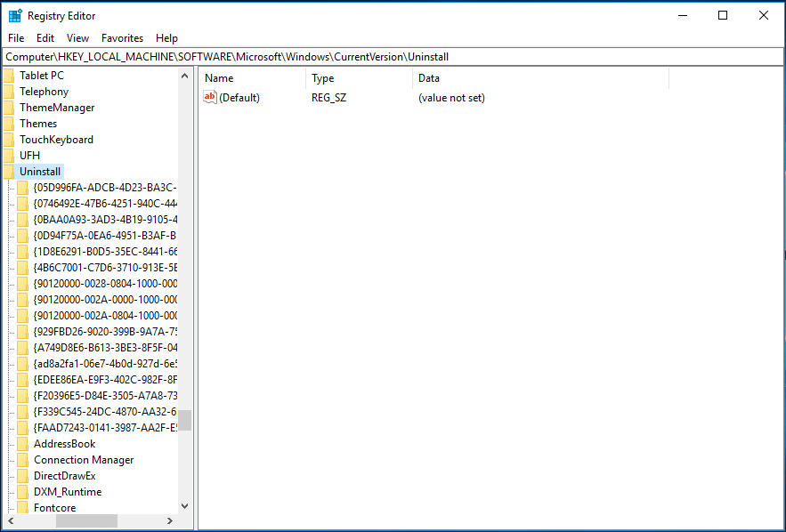786x532 pixels.
Task: Click the TouchKeyboard folder icon
Action: pos(9,140)
